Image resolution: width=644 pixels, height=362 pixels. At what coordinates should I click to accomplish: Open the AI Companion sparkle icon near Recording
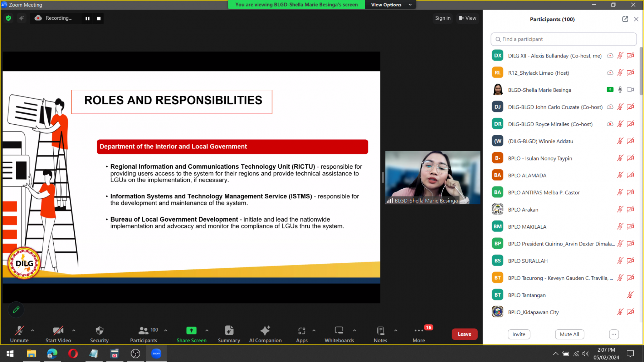[21, 18]
